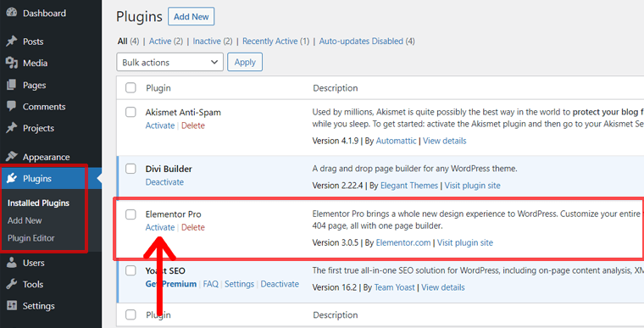
Task: Open the Elegant Themes author link
Action: tap(409, 186)
